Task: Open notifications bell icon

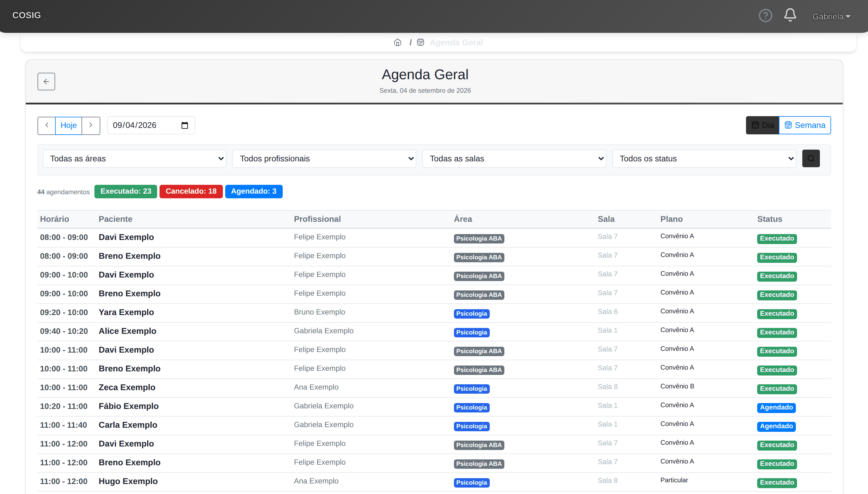Action: click(x=790, y=15)
